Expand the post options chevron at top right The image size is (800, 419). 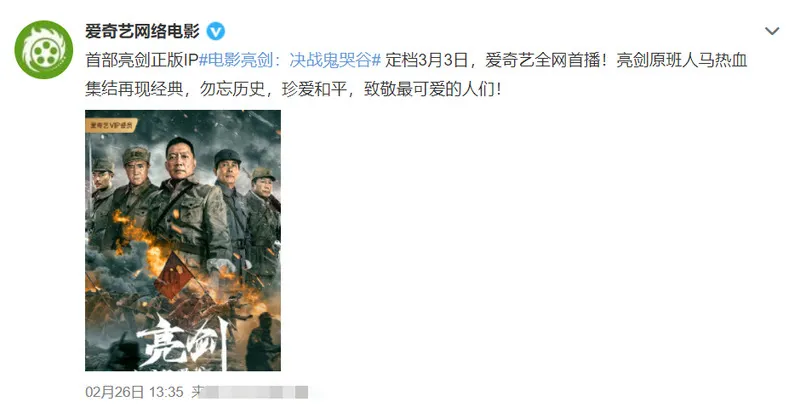tap(772, 31)
